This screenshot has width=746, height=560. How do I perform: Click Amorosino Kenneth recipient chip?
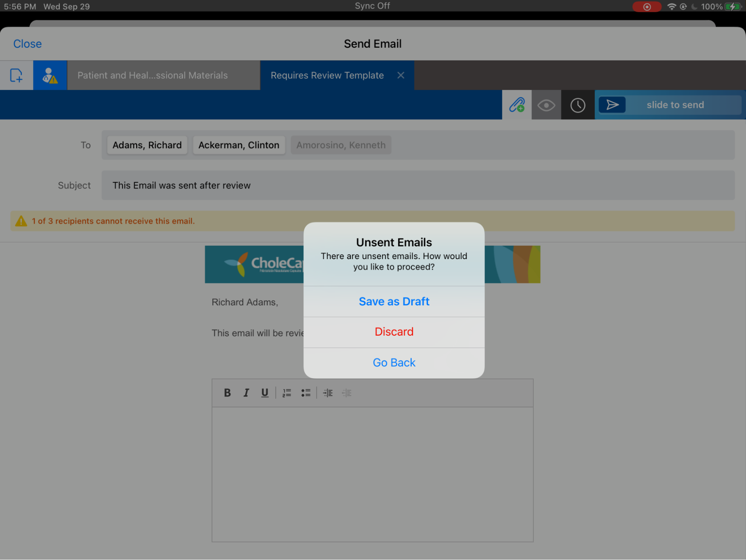tap(341, 144)
